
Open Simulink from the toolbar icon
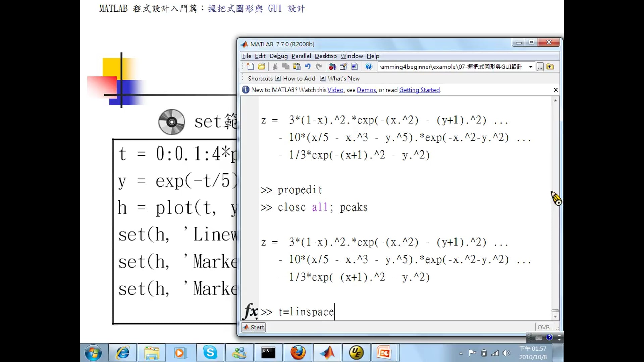pos(332,67)
